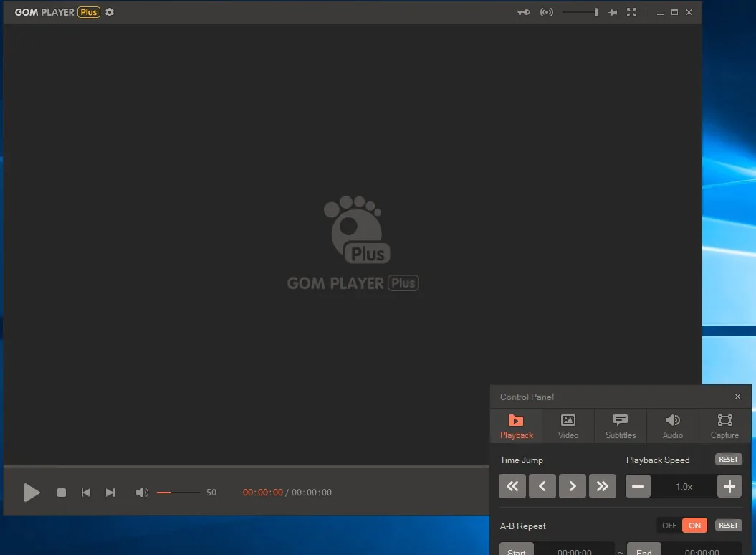The width and height of the screenshot is (756, 555).
Task: Reset the Playback Speed
Action: [x=729, y=460]
